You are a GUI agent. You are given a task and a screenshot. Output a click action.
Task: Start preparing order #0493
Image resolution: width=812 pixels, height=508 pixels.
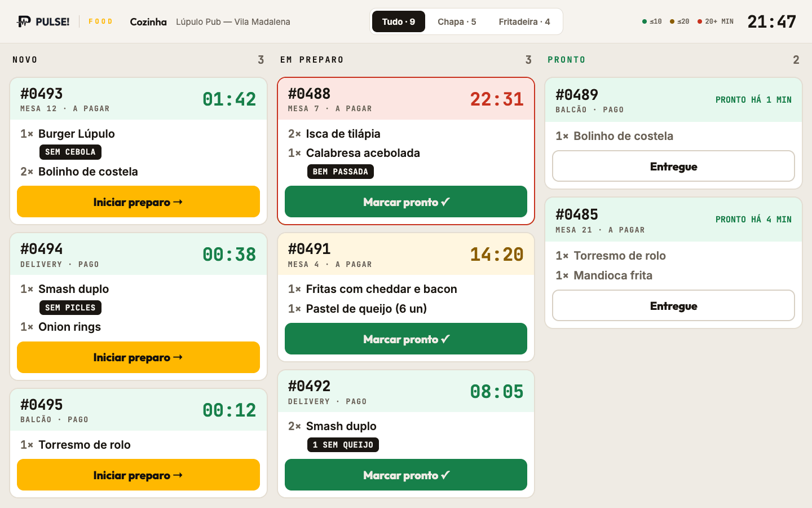[x=138, y=202]
